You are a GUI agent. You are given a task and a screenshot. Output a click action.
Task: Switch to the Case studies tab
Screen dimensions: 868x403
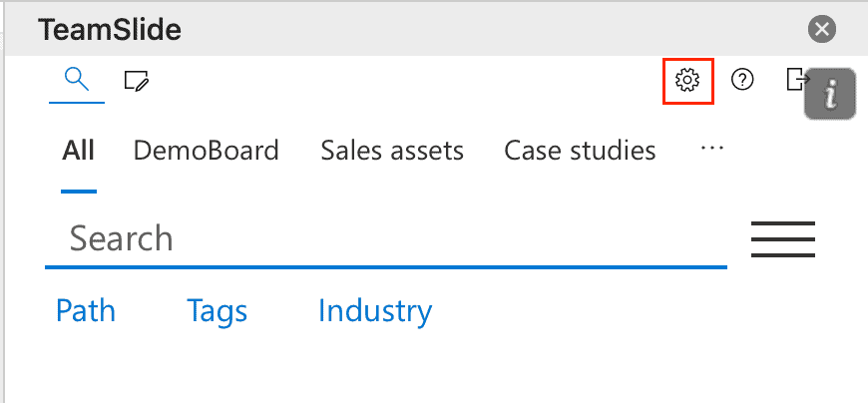[x=580, y=151]
